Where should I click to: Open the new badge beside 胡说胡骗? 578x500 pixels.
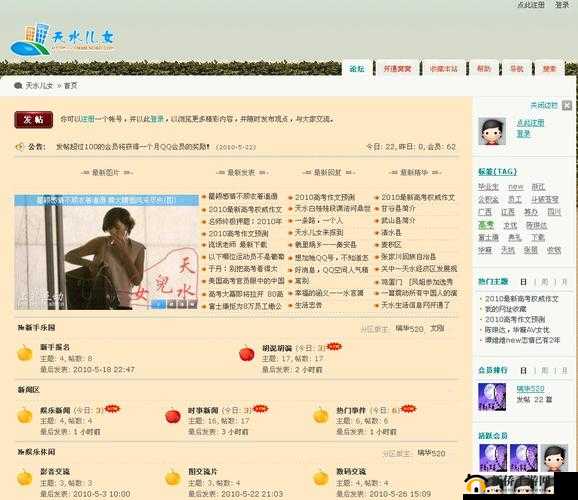(334, 346)
